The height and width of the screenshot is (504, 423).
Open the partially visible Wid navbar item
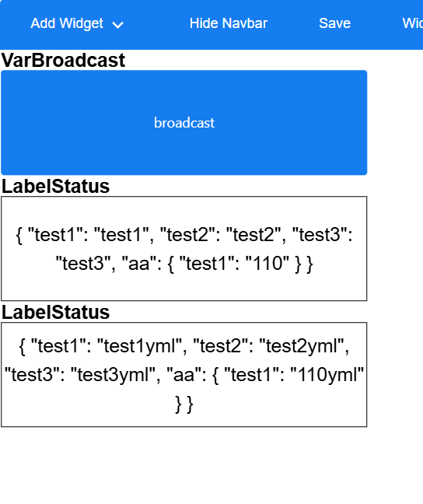pyautogui.click(x=412, y=23)
